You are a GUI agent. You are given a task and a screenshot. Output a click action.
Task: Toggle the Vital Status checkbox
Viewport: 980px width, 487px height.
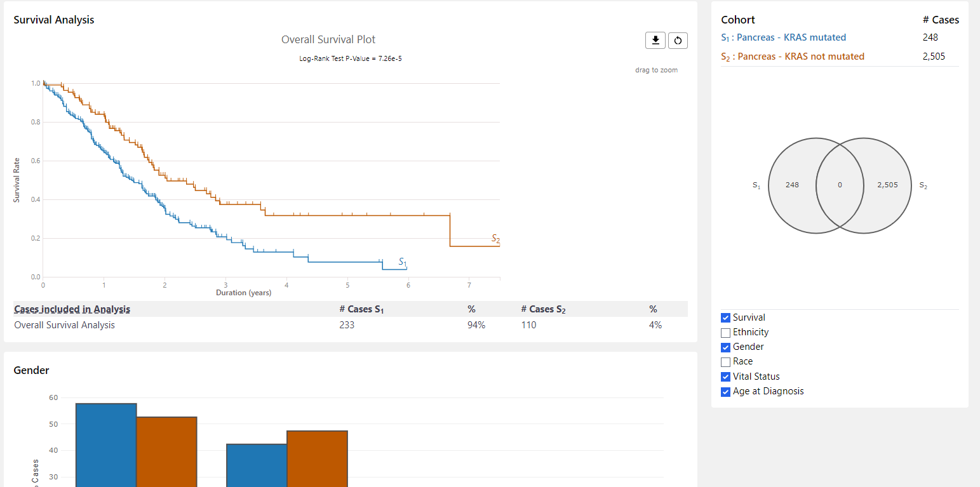tap(726, 377)
